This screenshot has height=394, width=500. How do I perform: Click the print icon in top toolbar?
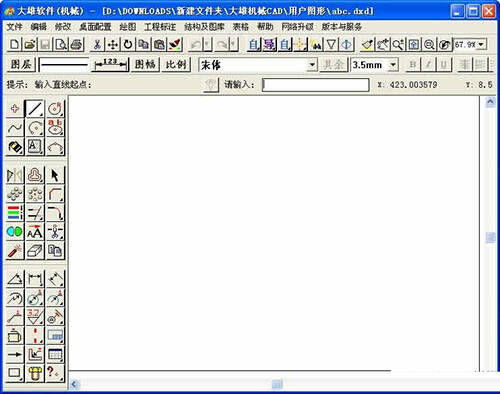[77, 44]
